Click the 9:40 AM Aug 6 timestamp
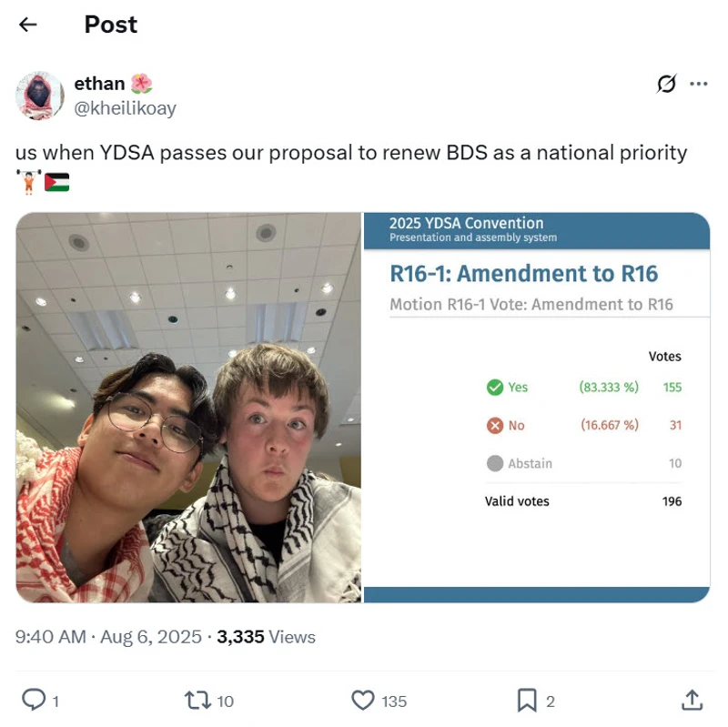 108,637
